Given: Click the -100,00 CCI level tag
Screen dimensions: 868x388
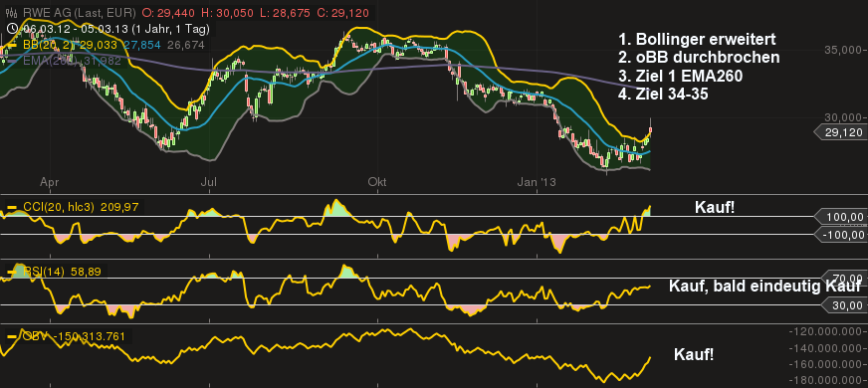Looking at the screenshot, I should coord(840,235).
